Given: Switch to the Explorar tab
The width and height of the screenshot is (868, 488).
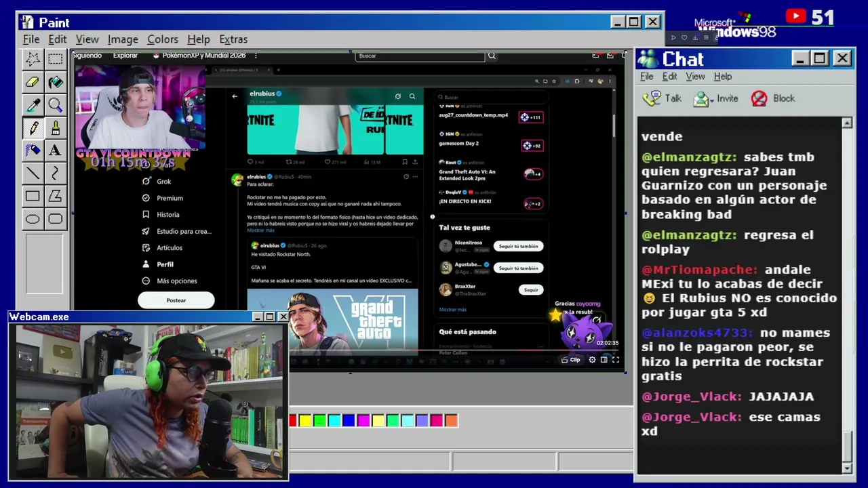Looking at the screenshot, I should tap(125, 56).
